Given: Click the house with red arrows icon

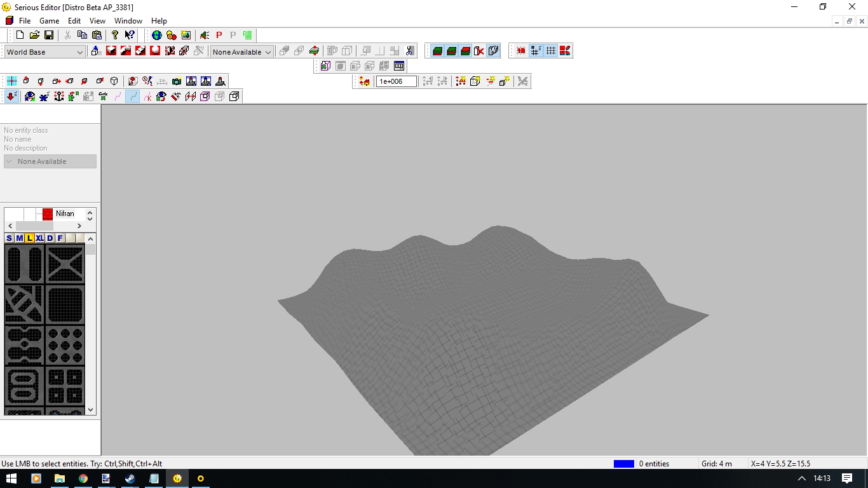Looking at the screenshot, I should (x=364, y=81).
